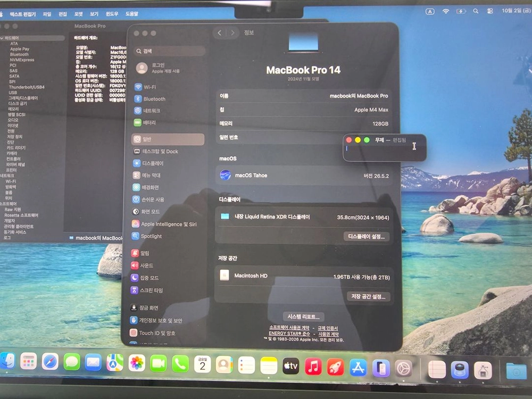Open Calendar showing 2 in the Dock
The height and width of the screenshot is (399, 532).
203,364
